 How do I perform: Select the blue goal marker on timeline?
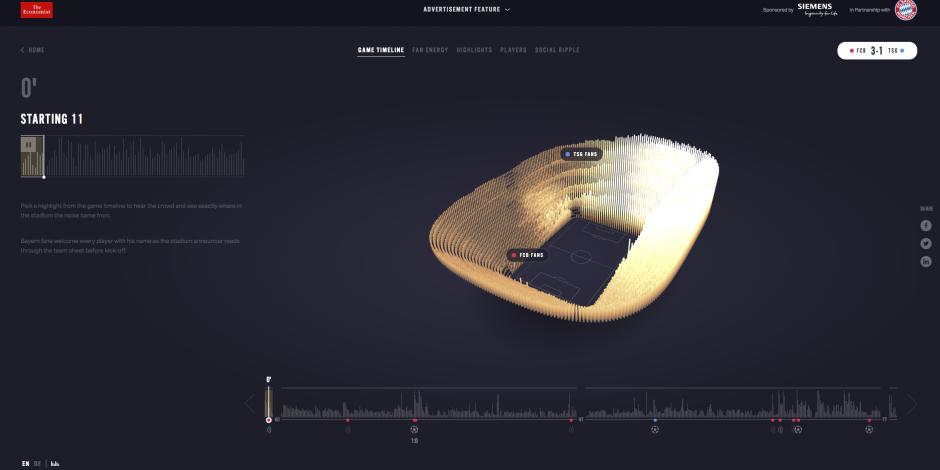(x=655, y=420)
